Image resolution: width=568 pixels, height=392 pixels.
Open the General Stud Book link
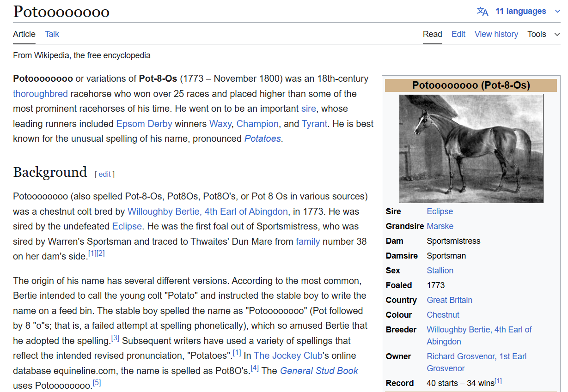[319, 371]
